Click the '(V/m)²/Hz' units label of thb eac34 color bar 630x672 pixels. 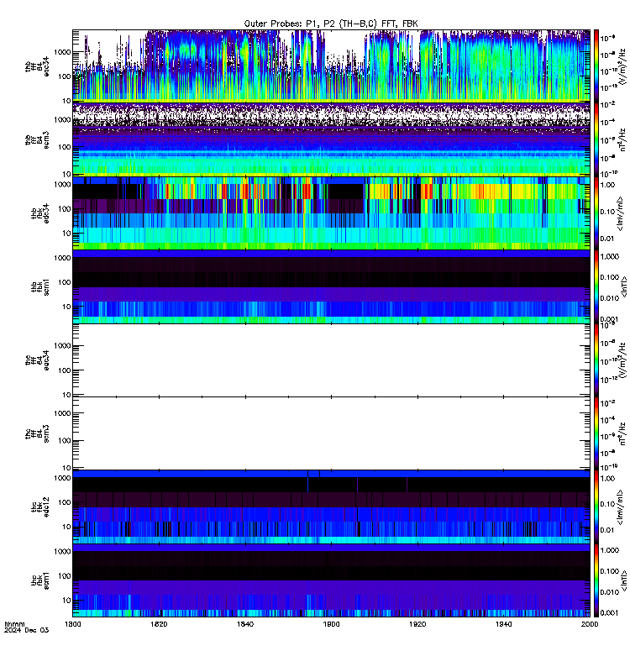point(622,66)
